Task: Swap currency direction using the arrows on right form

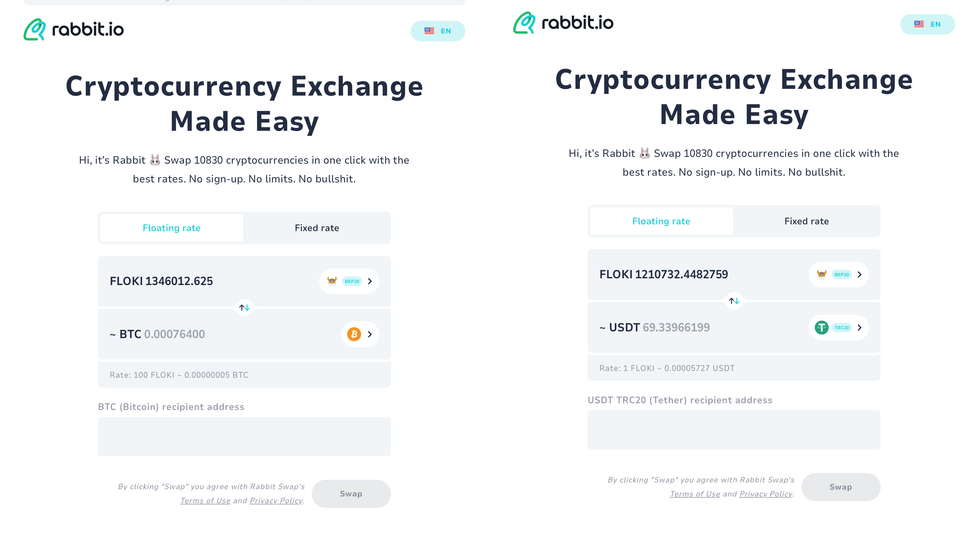Action: point(734,301)
